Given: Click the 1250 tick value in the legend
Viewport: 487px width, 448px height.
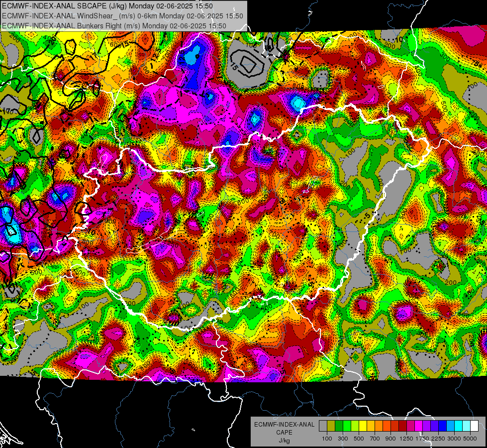Looking at the screenshot, I should pyautogui.click(x=406, y=439).
